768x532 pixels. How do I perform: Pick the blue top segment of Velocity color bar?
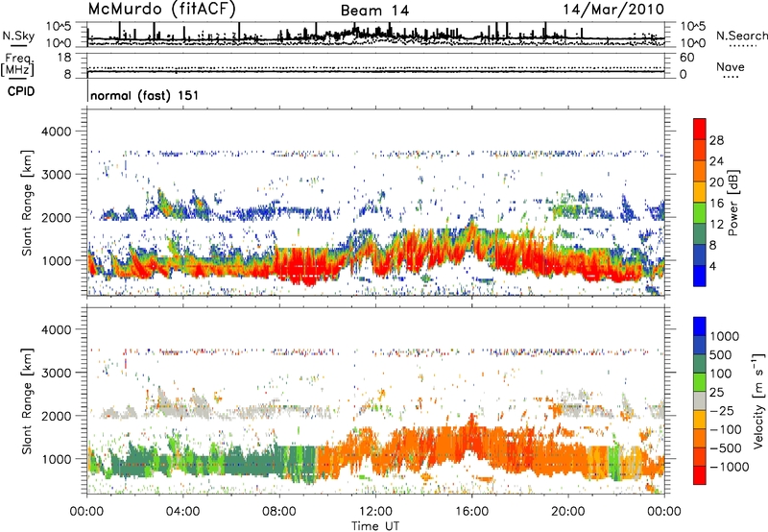(x=700, y=326)
